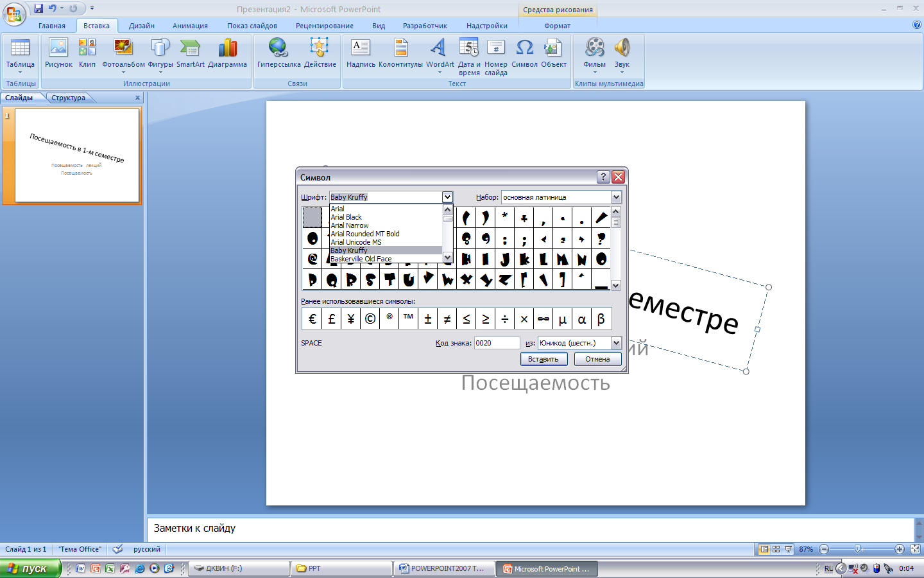The image size is (924, 578).
Task: Click the Код знака input field
Action: click(497, 343)
